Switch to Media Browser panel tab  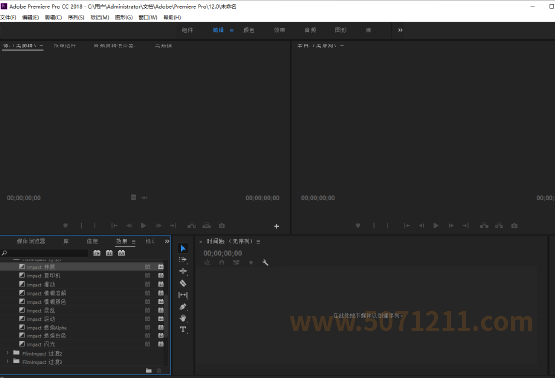pyautogui.click(x=31, y=241)
